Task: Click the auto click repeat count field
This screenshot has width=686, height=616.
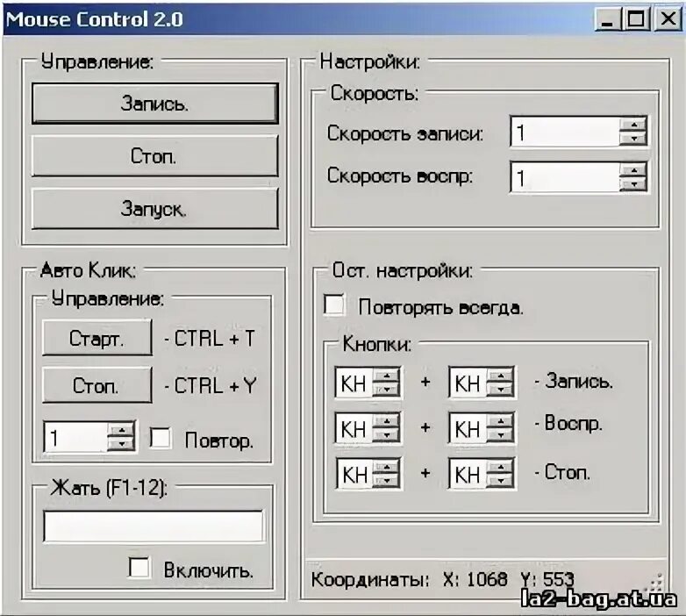Action: coord(75,437)
